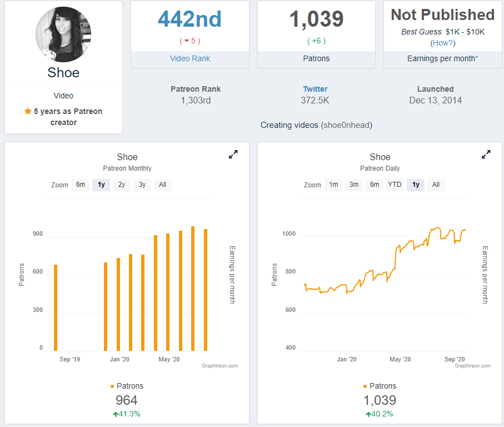The image size is (504, 427).
Task: Click the Patrons legend label in Daily chart
Action: 383,386
